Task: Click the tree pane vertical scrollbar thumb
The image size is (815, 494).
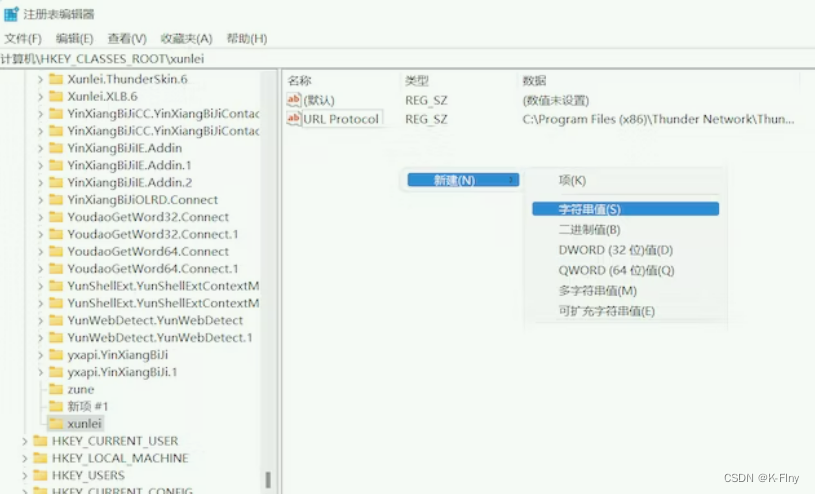Action: coord(268,480)
